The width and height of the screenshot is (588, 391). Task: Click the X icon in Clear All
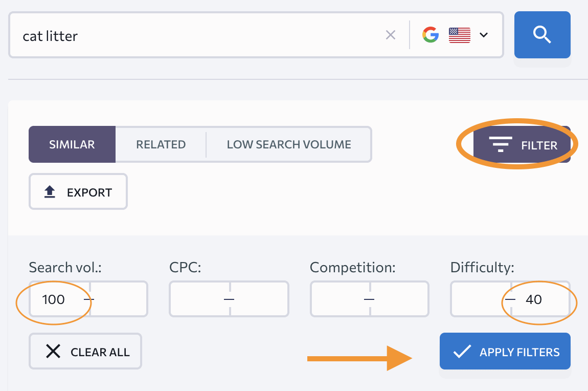click(53, 352)
